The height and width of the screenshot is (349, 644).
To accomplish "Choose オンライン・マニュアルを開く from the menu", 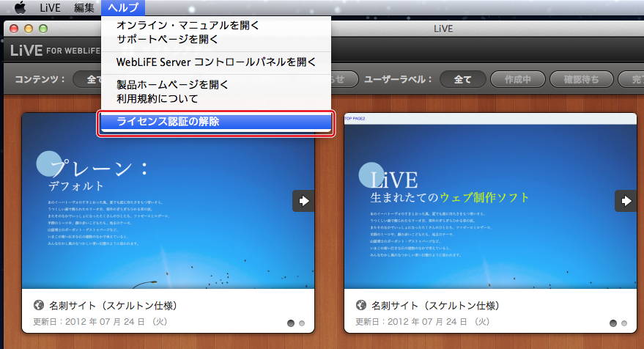I will click(x=216, y=26).
